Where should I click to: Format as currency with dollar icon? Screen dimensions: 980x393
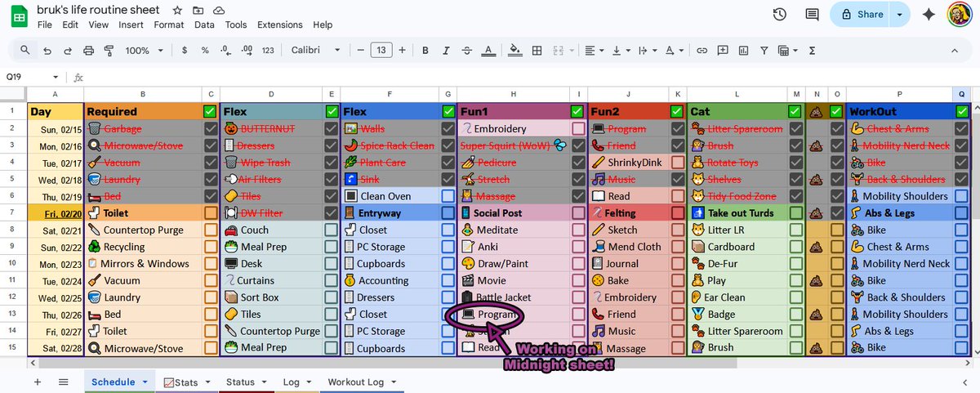pyautogui.click(x=185, y=50)
